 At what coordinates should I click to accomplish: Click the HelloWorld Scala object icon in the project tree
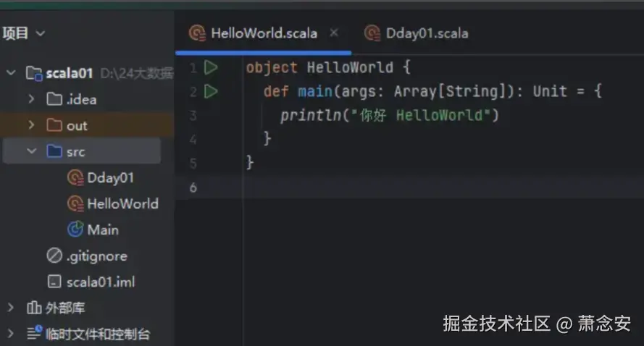(x=75, y=203)
